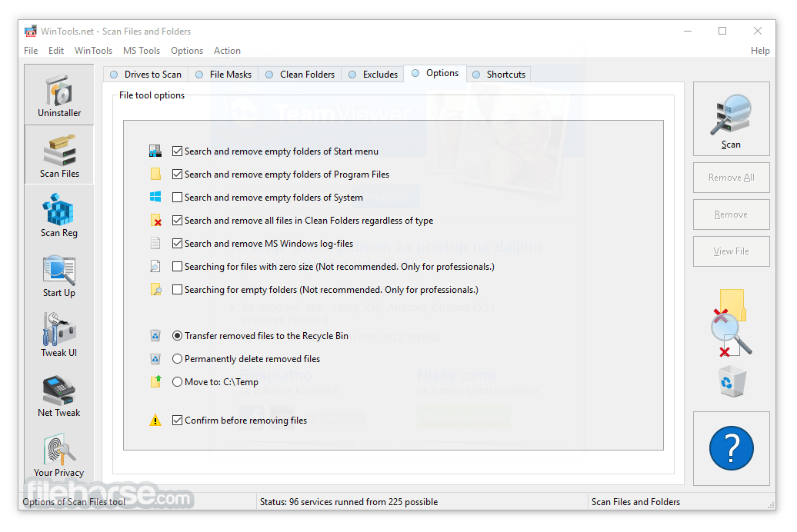Open the Scan Reg registry tool
The image size is (797, 532).
point(59,215)
